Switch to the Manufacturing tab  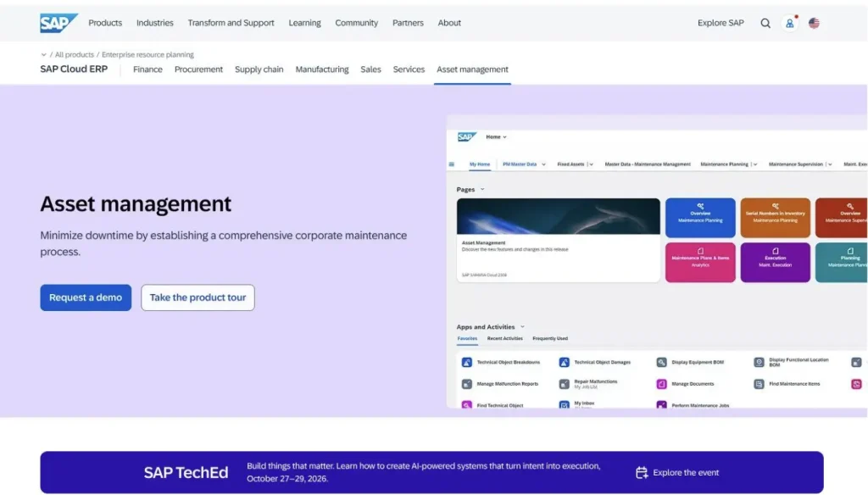[322, 70]
